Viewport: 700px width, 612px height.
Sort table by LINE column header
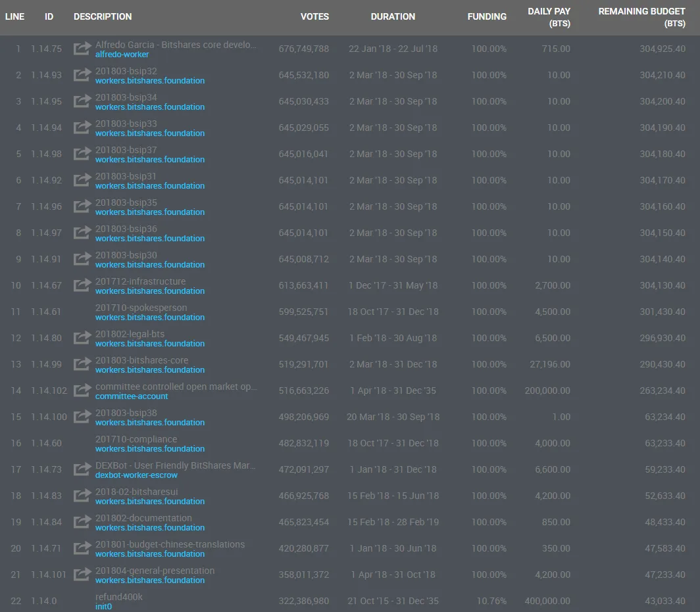pyautogui.click(x=14, y=16)
